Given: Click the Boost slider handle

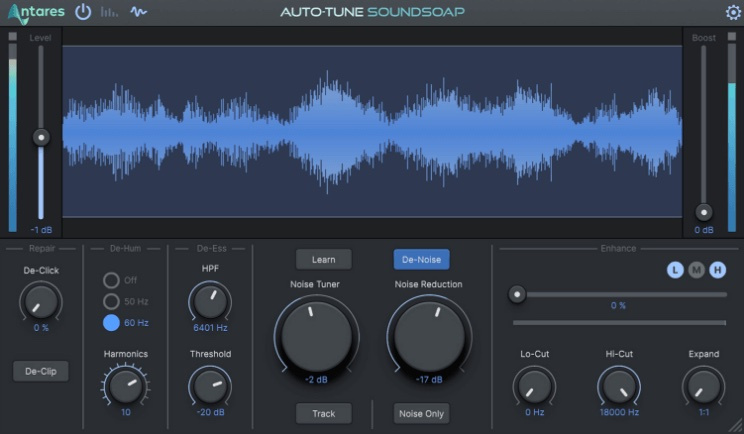Looking at the screenshot, I should pos(704,212).
